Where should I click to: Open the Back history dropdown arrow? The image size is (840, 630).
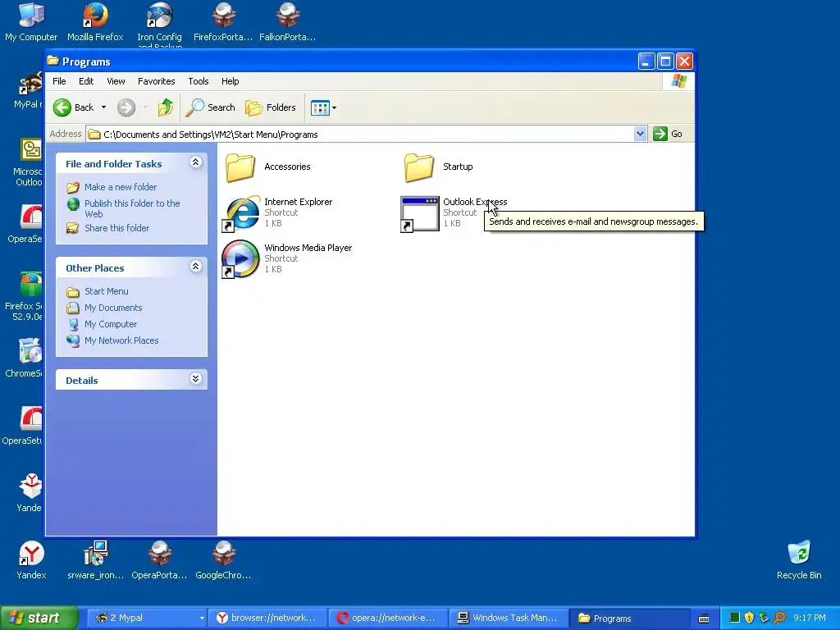pos(104,107)
